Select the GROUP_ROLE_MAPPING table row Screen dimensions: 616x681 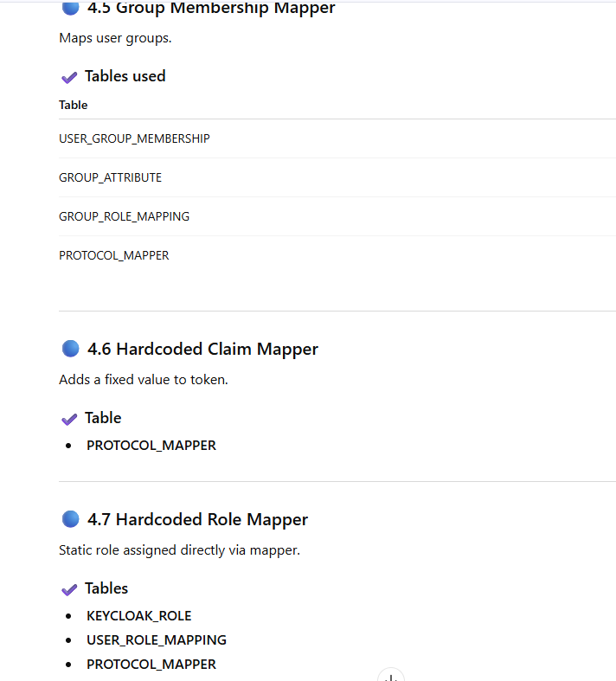(124, 216)
